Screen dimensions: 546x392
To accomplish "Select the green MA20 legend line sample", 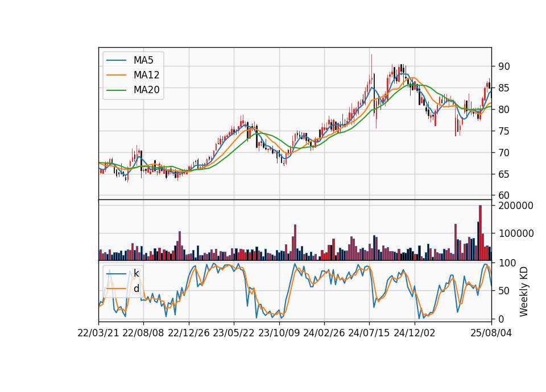I will point(116,90).
